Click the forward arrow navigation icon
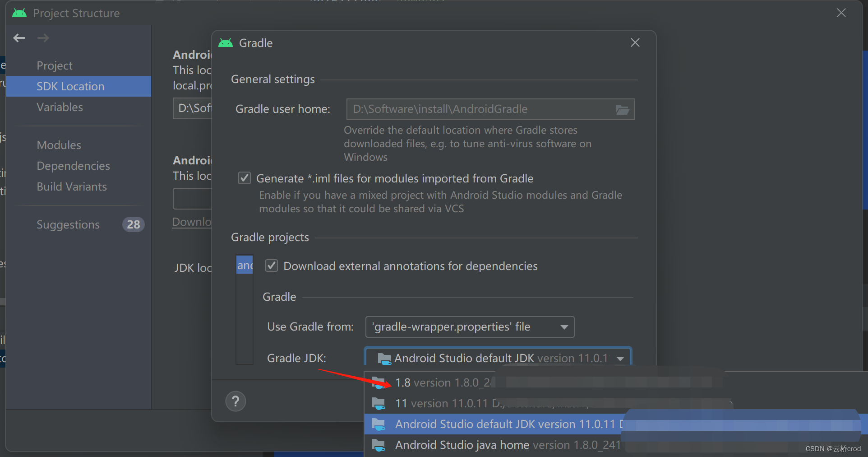 tap(43, 38)
